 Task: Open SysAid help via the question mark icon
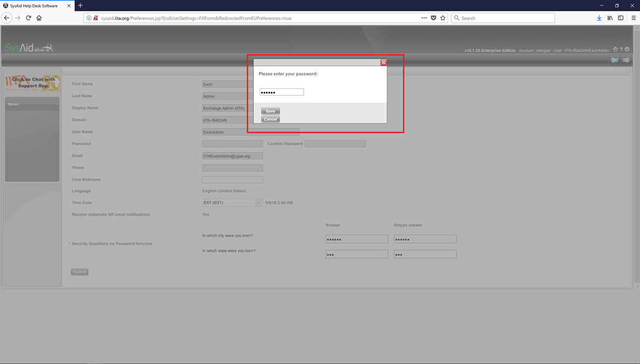tap(621, 49)
